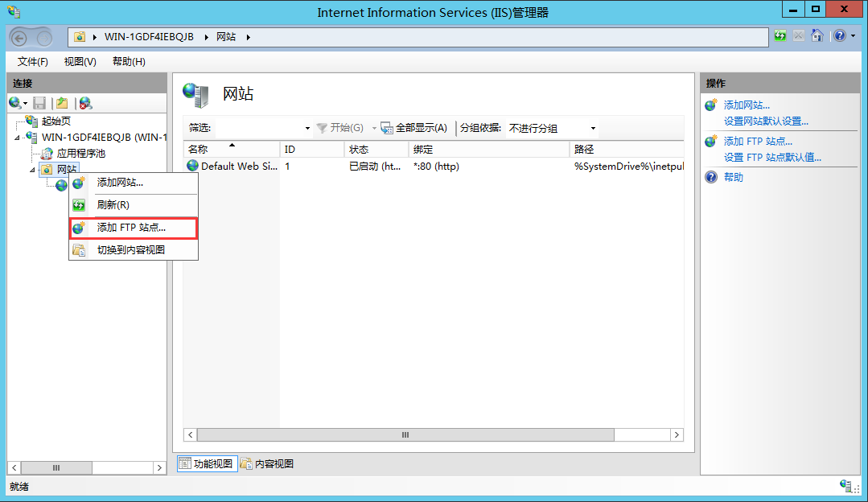The width and height of the screenshot is (868, 502).
Task: Click the *:80 (http) binding cell
Action: coord(436,166)
